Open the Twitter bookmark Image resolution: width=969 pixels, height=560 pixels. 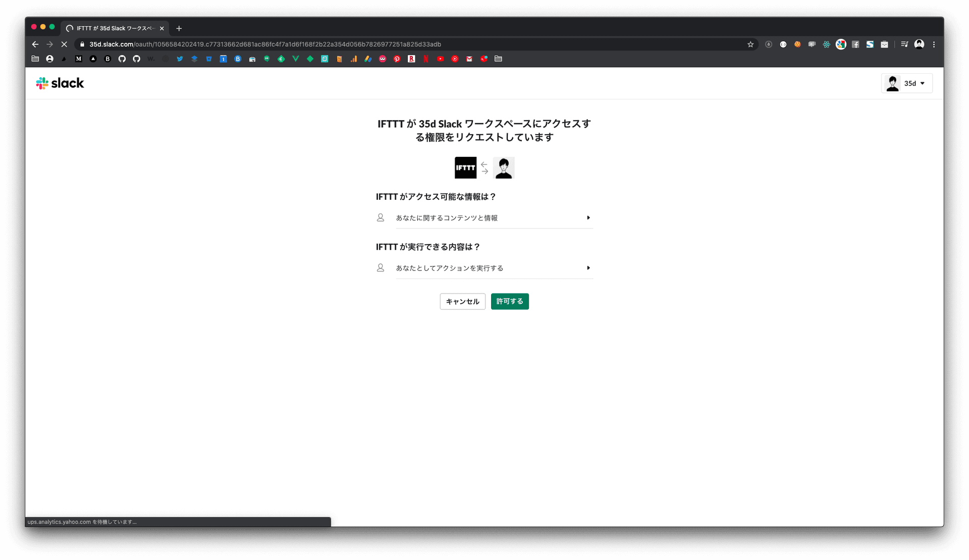tap(180, 59)
